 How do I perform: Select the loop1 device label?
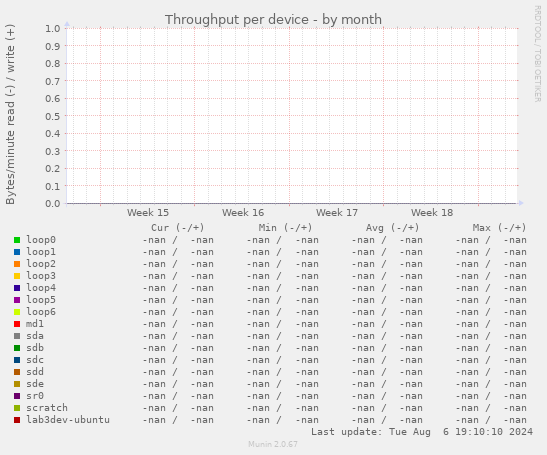(x=41, y=252)
